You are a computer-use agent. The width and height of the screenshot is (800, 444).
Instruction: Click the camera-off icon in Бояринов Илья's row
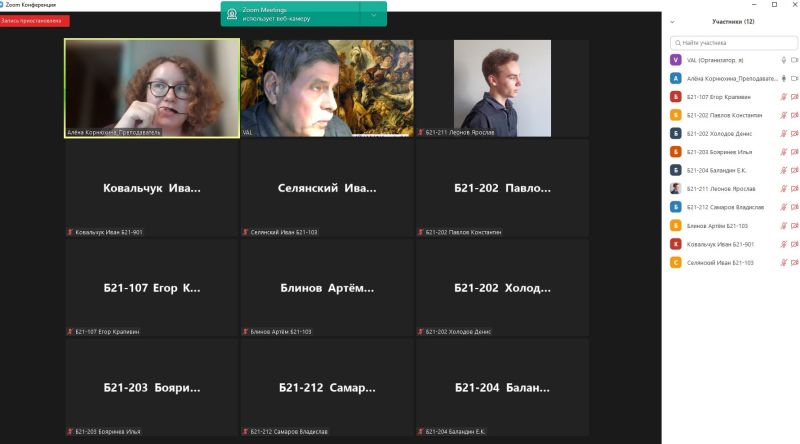point(794,152)
